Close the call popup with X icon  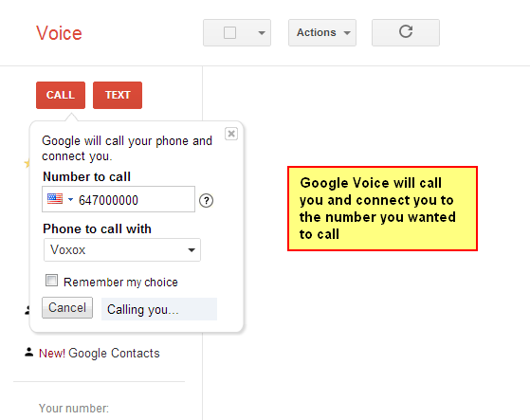pyautogui.click(x=231, y=134)
